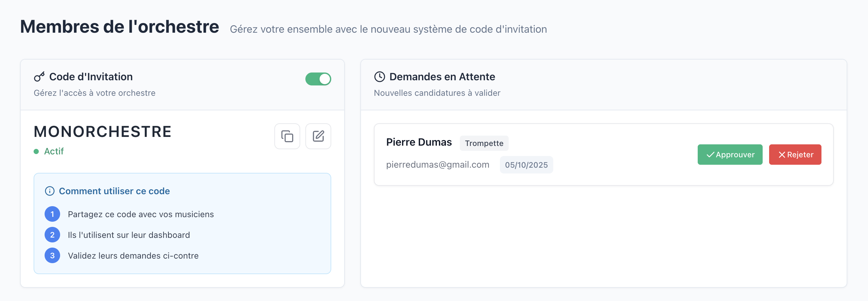Click the key icon next to Code d'Invitation
The width and height of the screenshot is (868, 301).
point(39,77)
